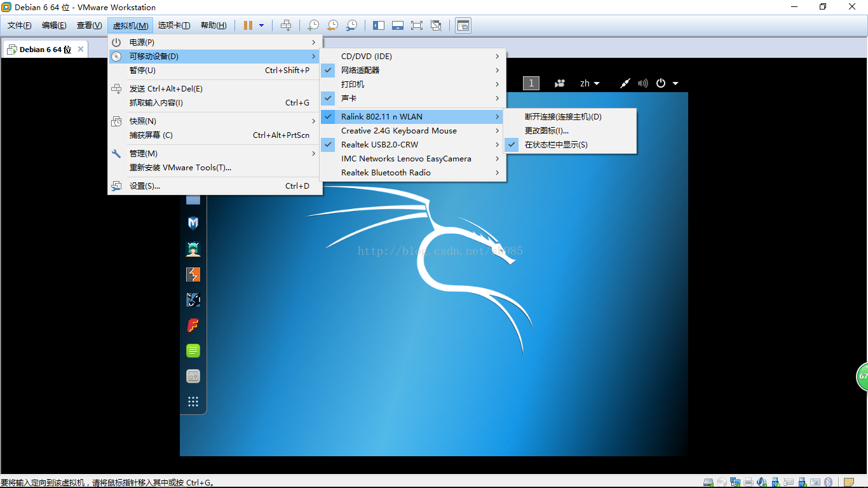Open the View (查看) menu
Viewport: 868px width, 488px height.
click(89, 25)
